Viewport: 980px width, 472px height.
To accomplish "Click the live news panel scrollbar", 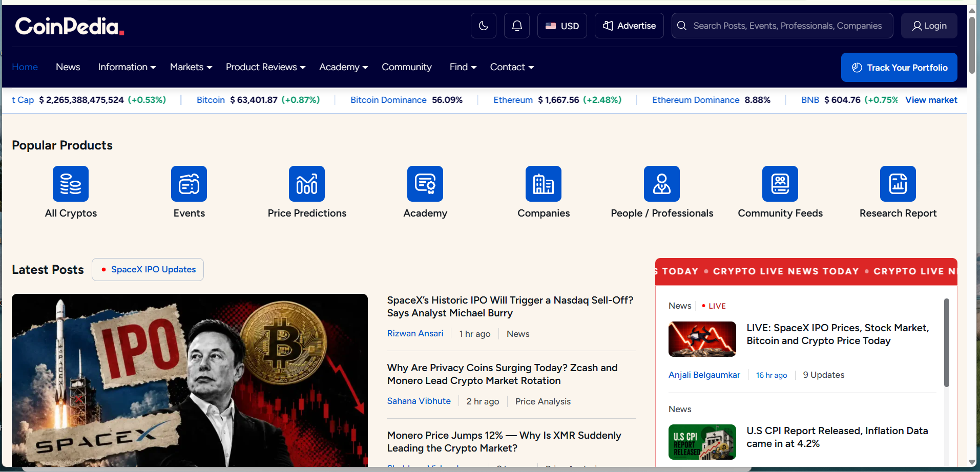I will tap(946, 342).
